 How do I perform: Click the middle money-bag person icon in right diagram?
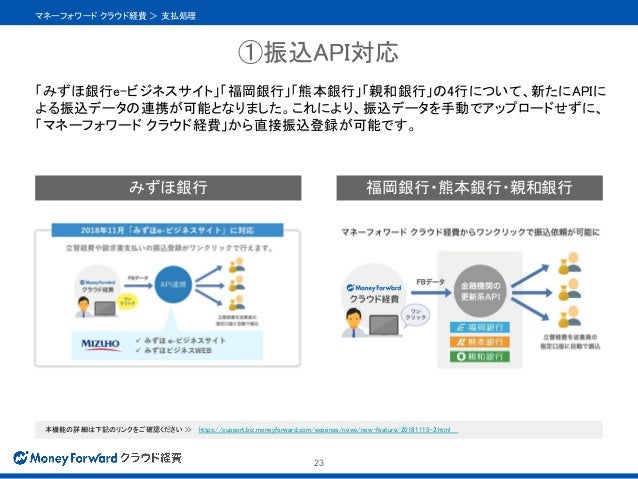pos(569,289)
